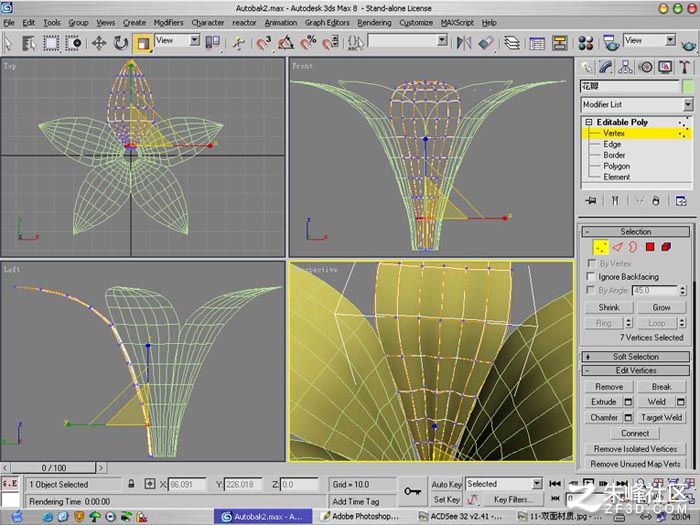Open the Utilities hammer panel tab
The image size is (700, 525).
click(x=684, y=67)
